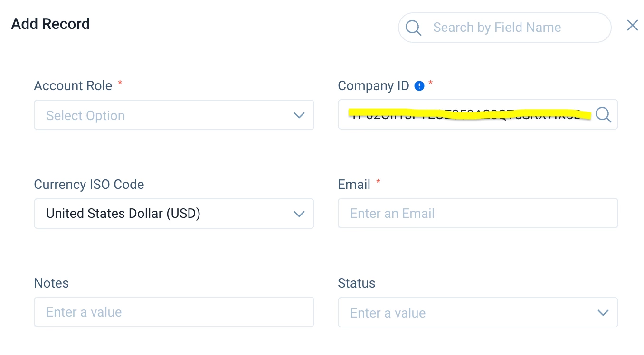Viewport: 644px width, 355px height.
Task: Expand the Currency ISO Code chevron
Action: (299, 214)
